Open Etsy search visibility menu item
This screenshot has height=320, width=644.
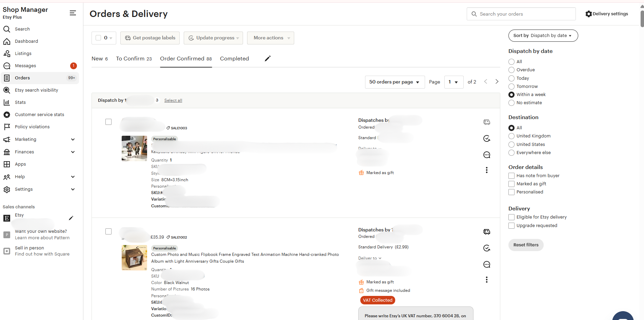pos(37,90)
